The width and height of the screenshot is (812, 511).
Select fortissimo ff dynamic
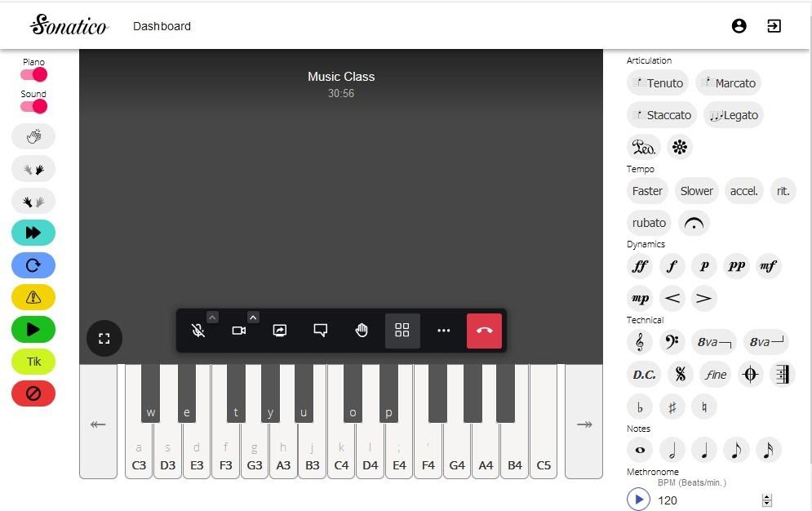tap(640, 266)
